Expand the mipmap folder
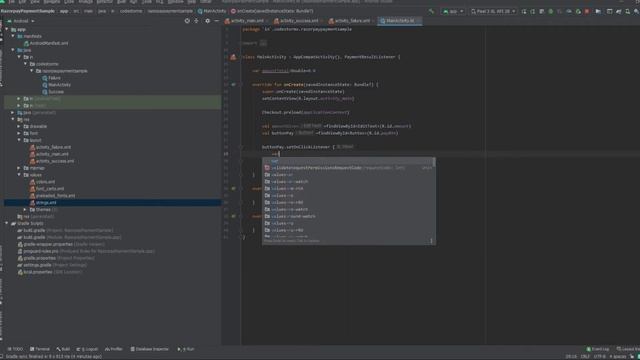The image size is (640, 360). coord(19,168)
